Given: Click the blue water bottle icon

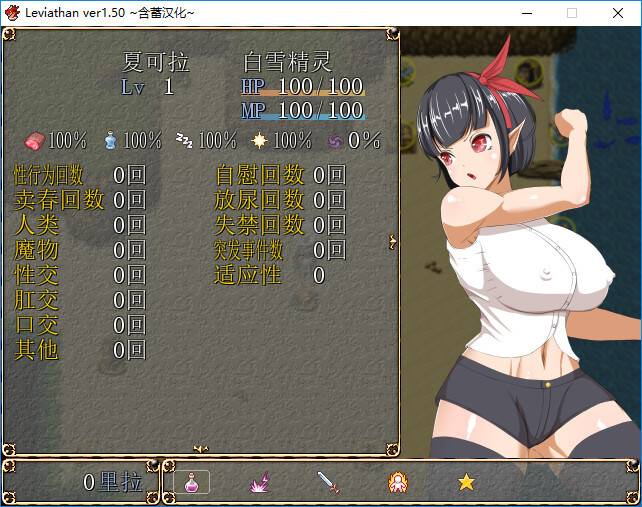Looking at the screenshot, I should point(110,140).
